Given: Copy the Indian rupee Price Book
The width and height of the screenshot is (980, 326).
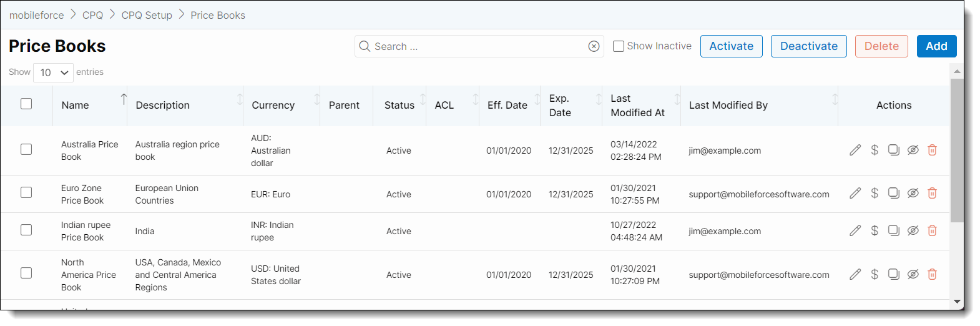Looking at the screenshot, I should tap(894, 230).
